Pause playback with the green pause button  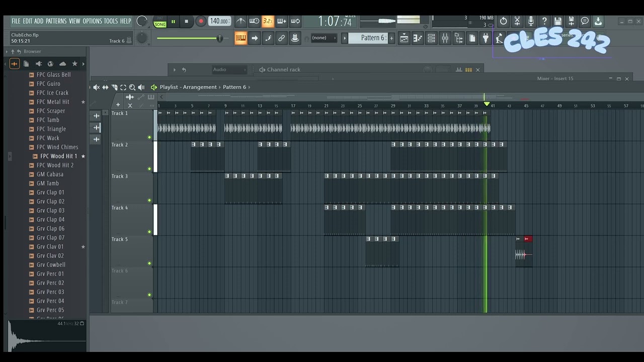[x=173, y=21]
